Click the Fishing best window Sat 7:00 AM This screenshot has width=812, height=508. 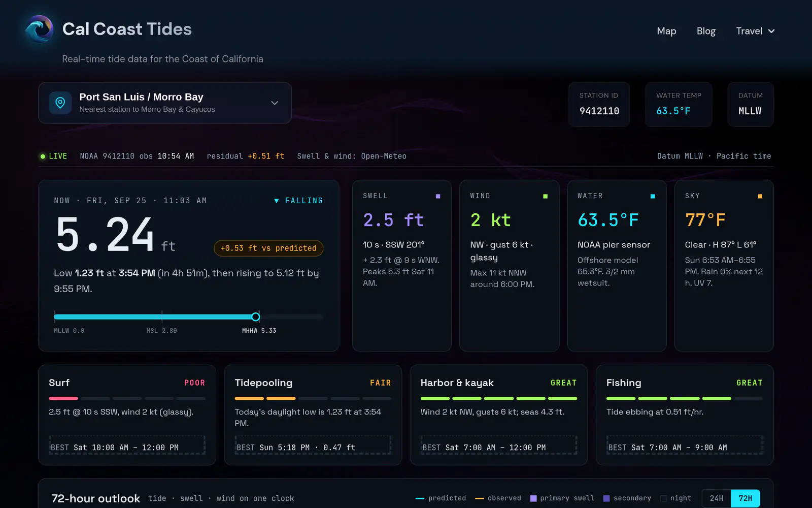coord(685,445)
